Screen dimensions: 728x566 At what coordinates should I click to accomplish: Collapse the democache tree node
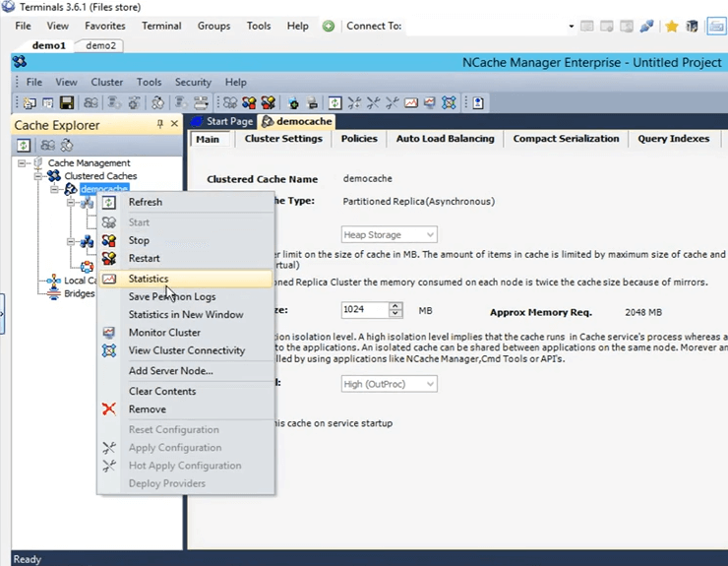(54, 189)
